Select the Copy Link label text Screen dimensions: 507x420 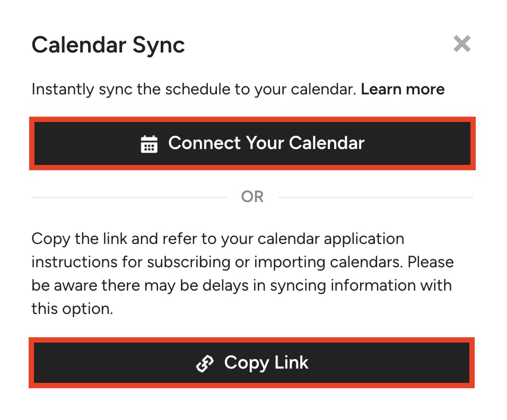266,363
